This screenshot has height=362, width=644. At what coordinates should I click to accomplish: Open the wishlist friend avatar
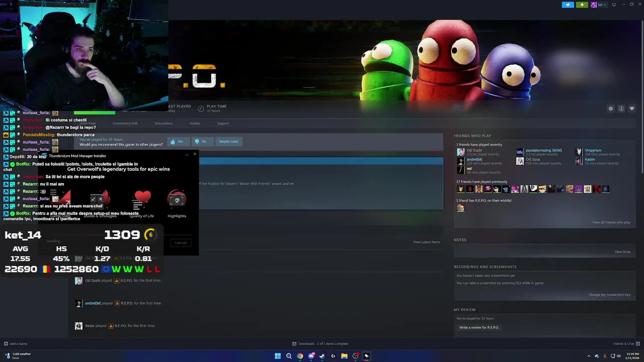[460, 208]
